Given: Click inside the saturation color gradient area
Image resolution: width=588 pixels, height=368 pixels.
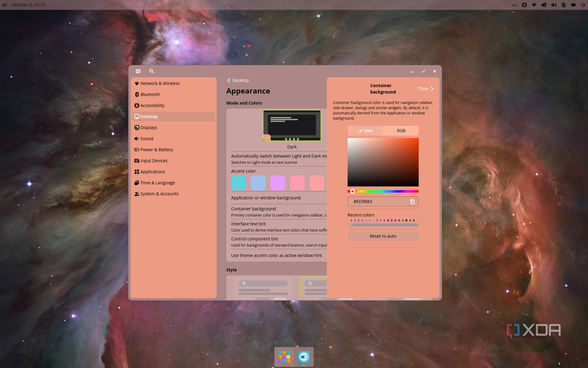Looking at the screenshot, I should tap(383, 162).
